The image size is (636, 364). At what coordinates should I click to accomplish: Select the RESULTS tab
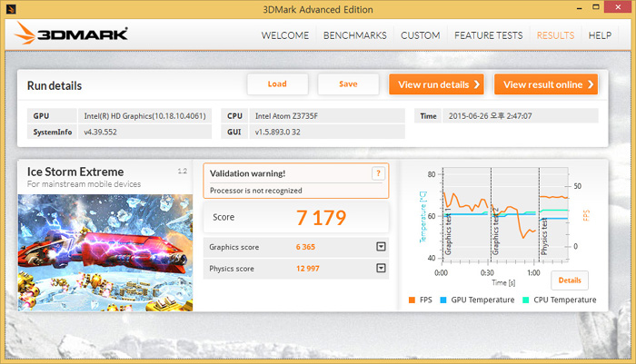(x=555, y=35)
